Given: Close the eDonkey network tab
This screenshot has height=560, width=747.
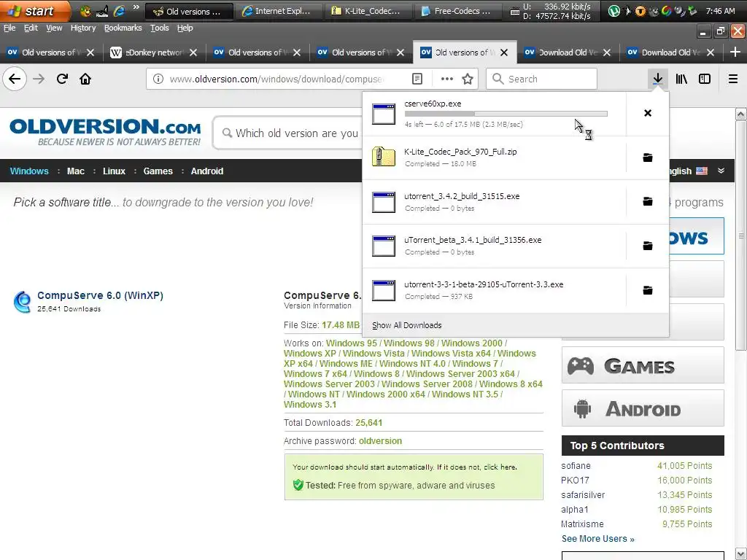Looking at the screenshot, I should point(193,52).
